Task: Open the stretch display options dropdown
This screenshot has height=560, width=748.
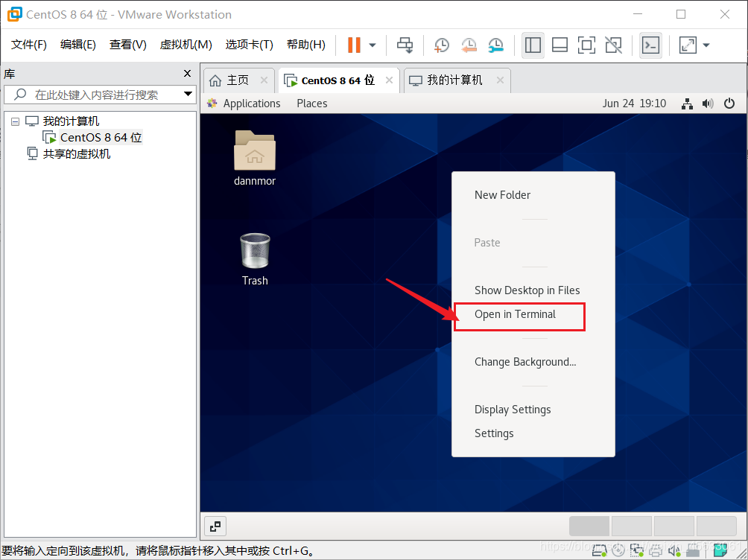Action: coord(706,45)
